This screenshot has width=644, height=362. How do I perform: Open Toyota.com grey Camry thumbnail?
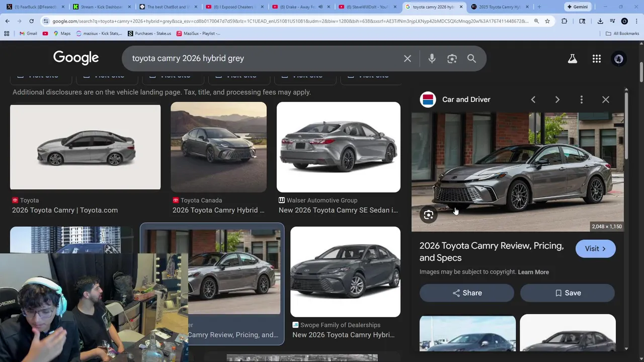[86, 147]
